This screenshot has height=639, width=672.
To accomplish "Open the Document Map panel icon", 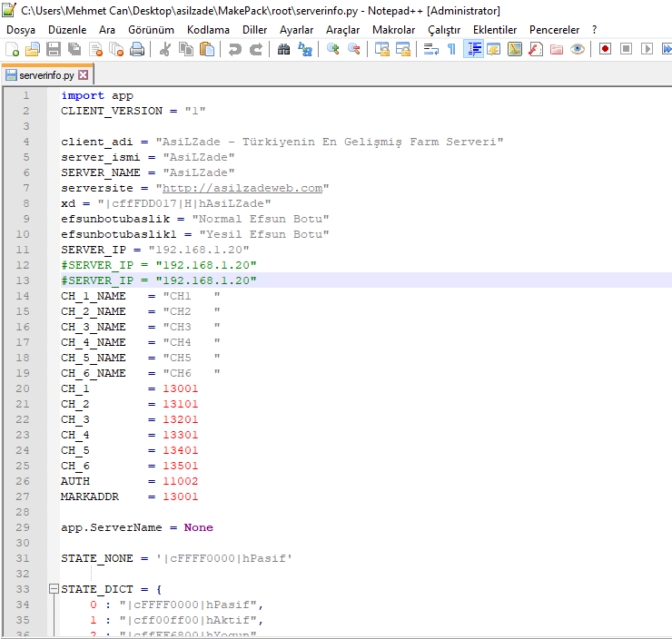I will (x=515, y=49).
